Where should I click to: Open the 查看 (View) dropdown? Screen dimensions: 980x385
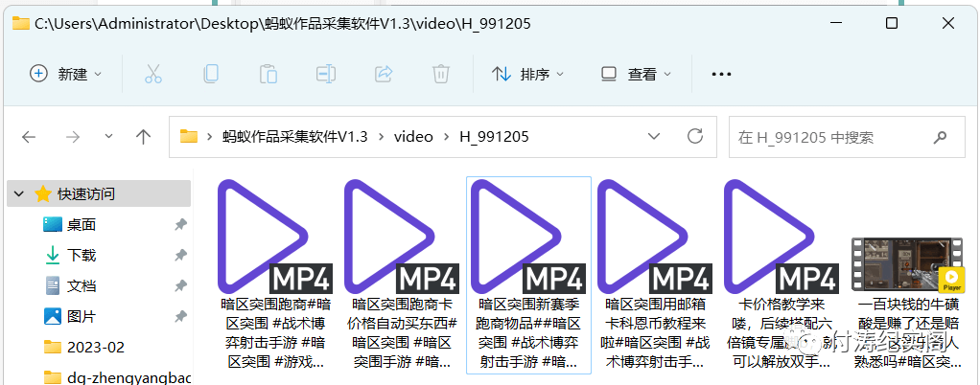point(637,74)
